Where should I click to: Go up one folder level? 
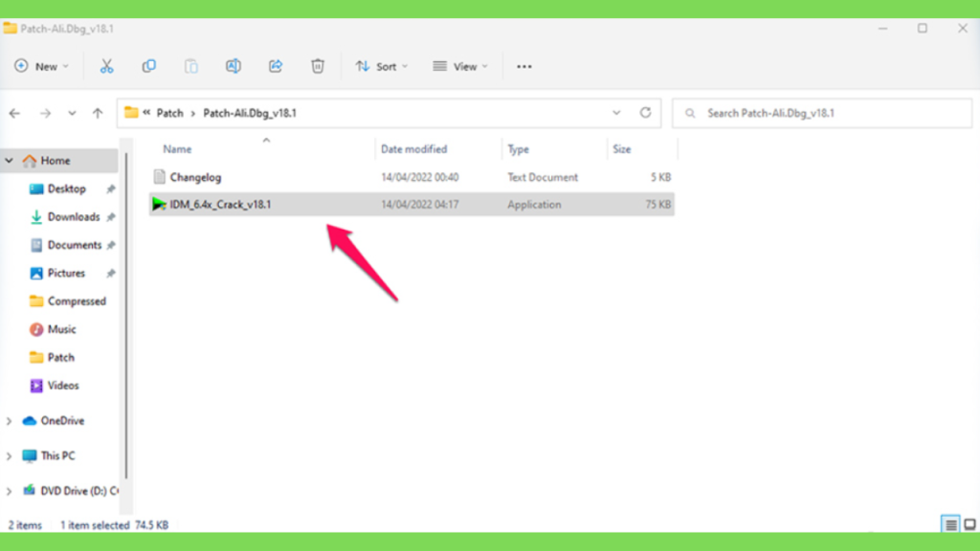[98, 113]
